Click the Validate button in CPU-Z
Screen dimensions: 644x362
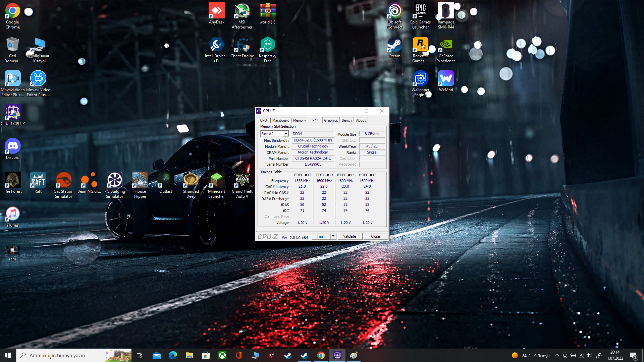pyautogui.click(x=349, y=236)
